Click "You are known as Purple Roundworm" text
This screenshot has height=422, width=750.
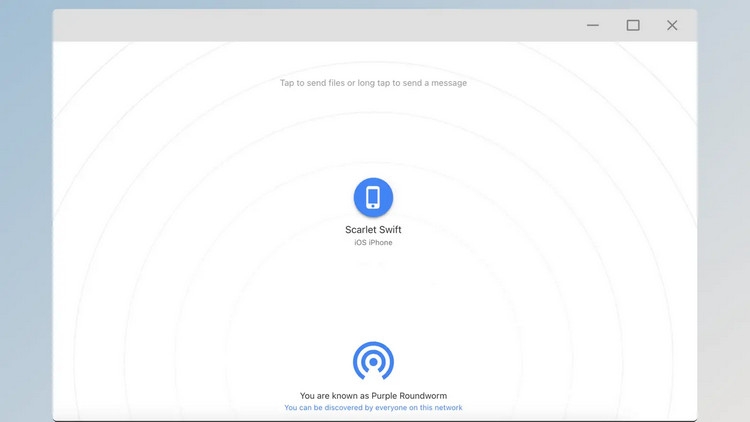click(373, 396)
